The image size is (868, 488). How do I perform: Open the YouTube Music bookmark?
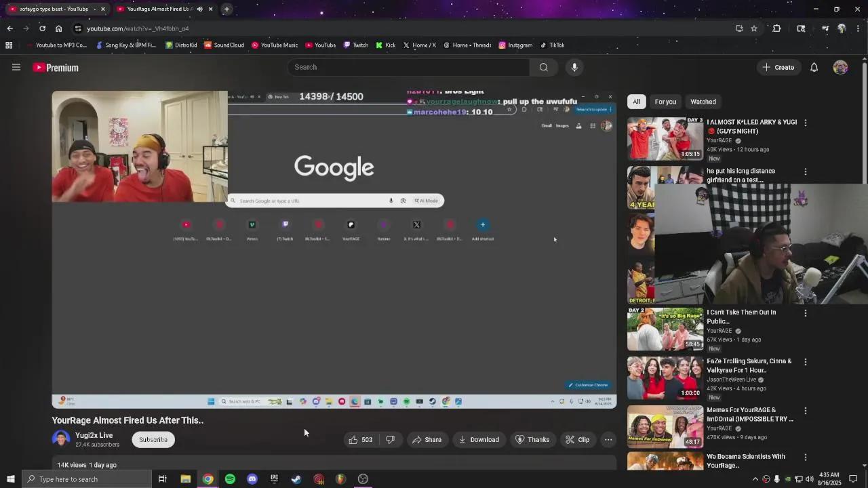pyautogui.click(x=275, y=45)
